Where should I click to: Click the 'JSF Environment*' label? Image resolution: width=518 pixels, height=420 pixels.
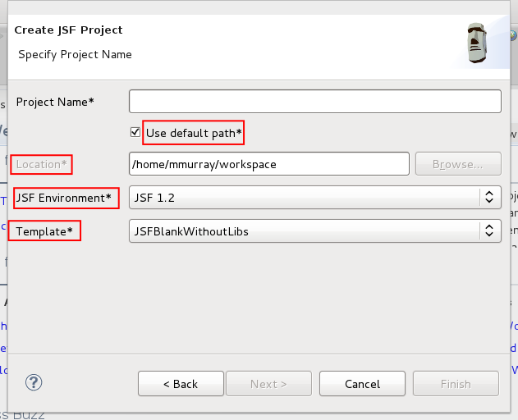pyautogui.click(x=64, y=198)
